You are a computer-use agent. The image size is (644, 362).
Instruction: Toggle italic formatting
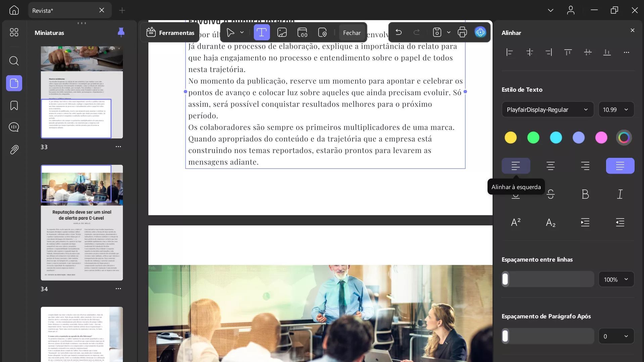click(620, 194)
